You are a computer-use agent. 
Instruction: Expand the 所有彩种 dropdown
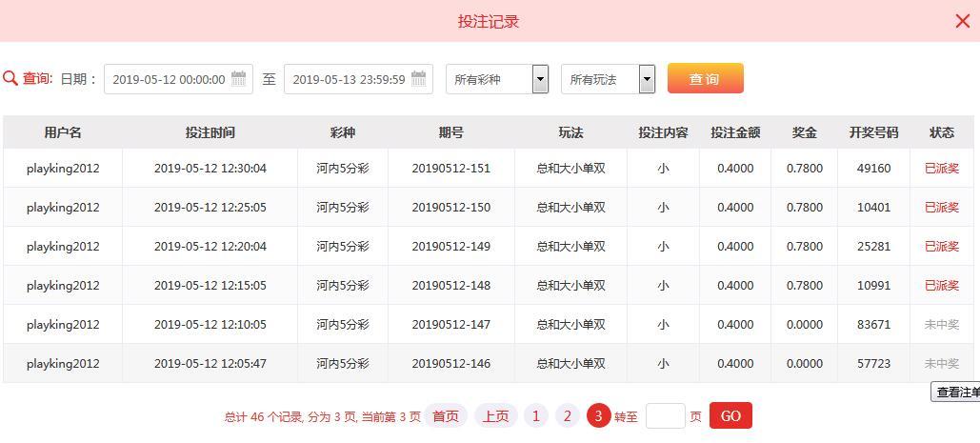point(540,79)
